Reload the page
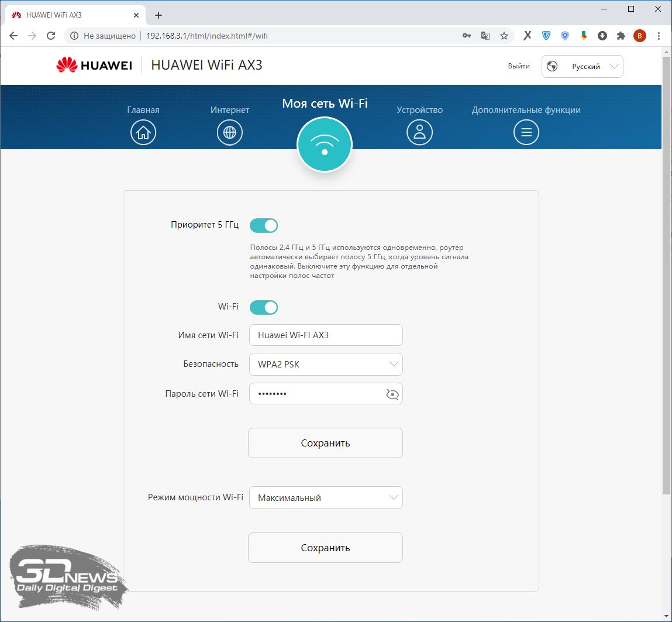 coord(51,36)
